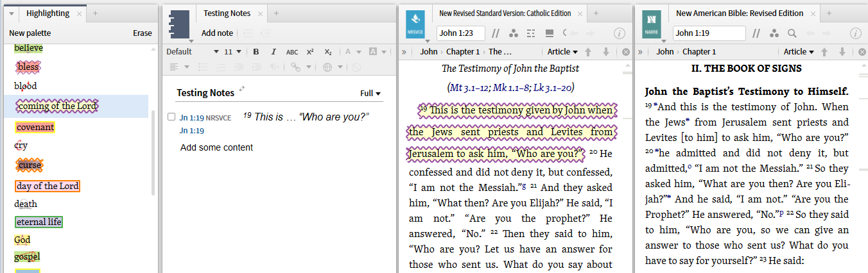
Task: Click the Chapter 1 breadcrumb in NABRE panel
Action: [699, 52]
